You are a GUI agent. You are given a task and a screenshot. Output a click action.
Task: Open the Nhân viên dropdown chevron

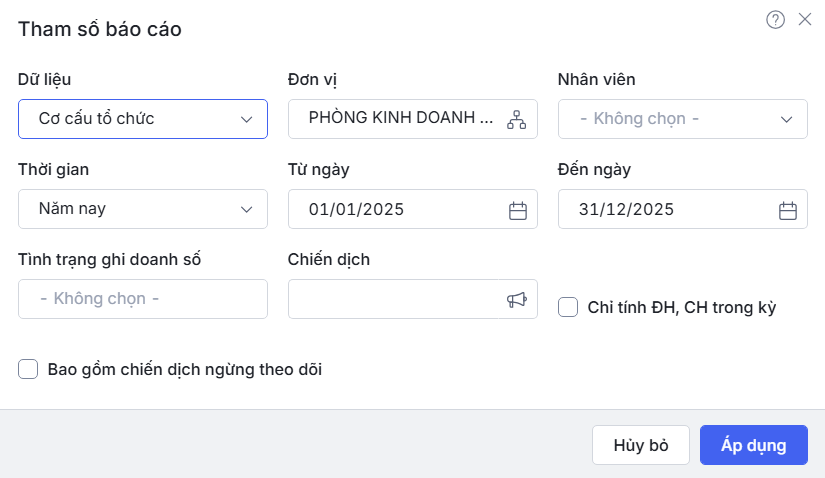[x=786, y=119]
